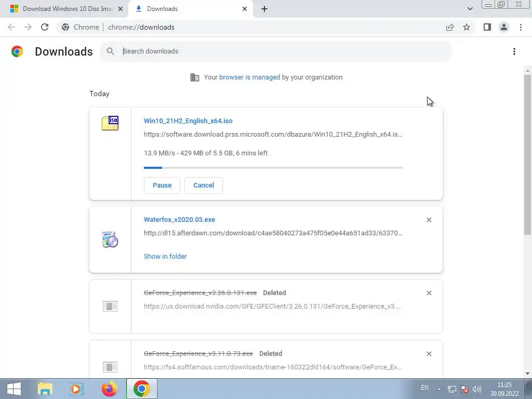Remove GeForce v3.26.0.131 entry from list

[x=429, y=293]
